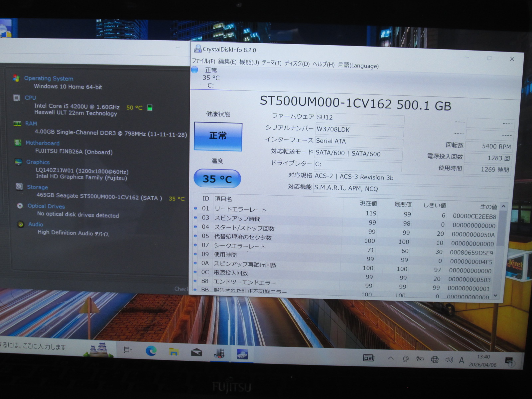Switch to Speccy via its taskbar icon
The height and width of the screenshot is (399, 532).
pos(219,353)
